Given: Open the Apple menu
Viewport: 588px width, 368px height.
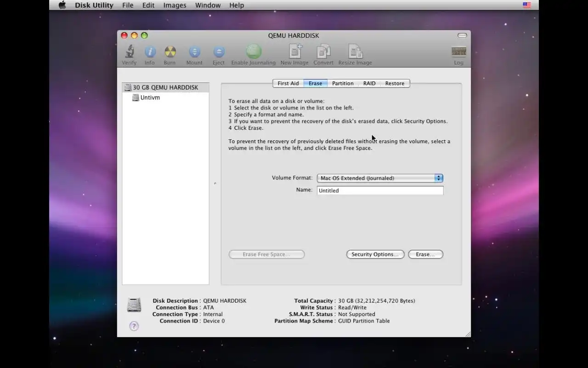Looking at the screenshot, I should click(x=62, y=5).
